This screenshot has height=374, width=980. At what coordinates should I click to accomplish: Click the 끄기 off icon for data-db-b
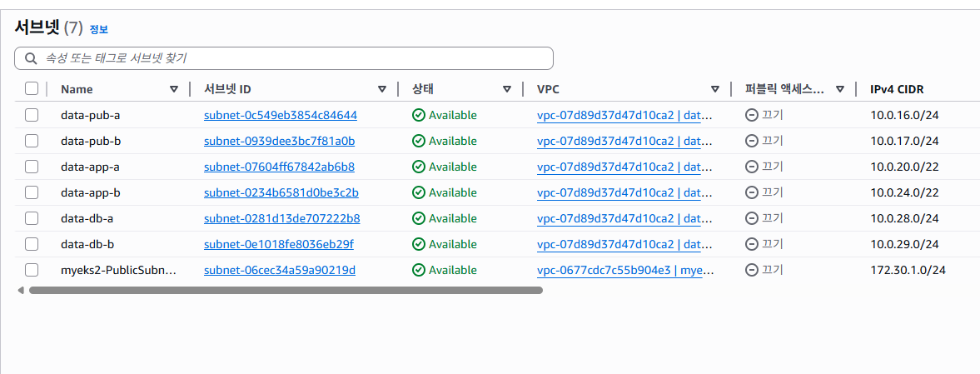pos(752,244)
